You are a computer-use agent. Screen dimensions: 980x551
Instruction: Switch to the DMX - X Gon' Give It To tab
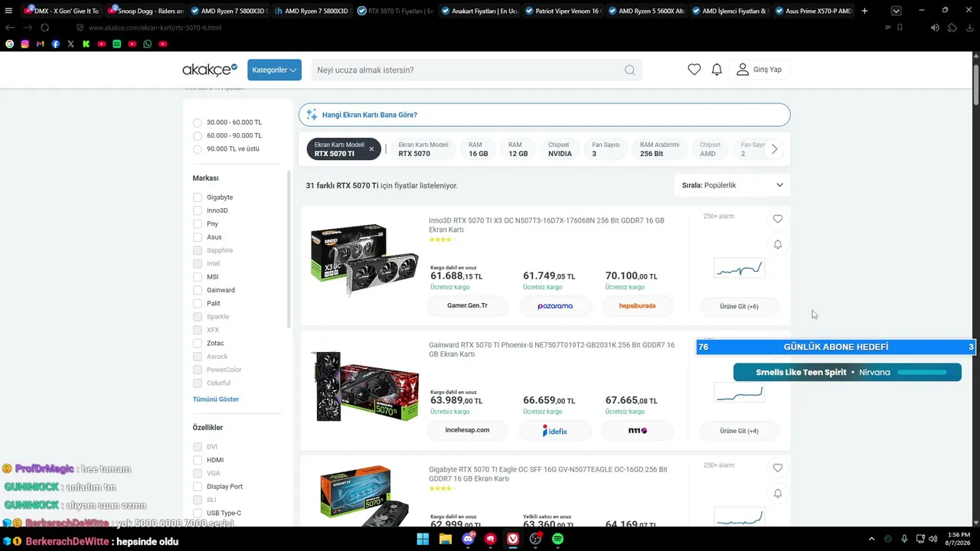coord(63,11)
